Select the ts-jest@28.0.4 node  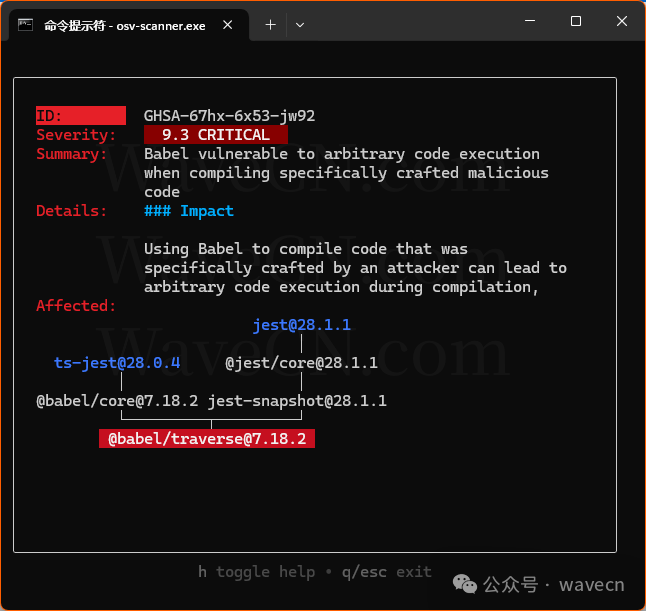click(x=117, y=363)
